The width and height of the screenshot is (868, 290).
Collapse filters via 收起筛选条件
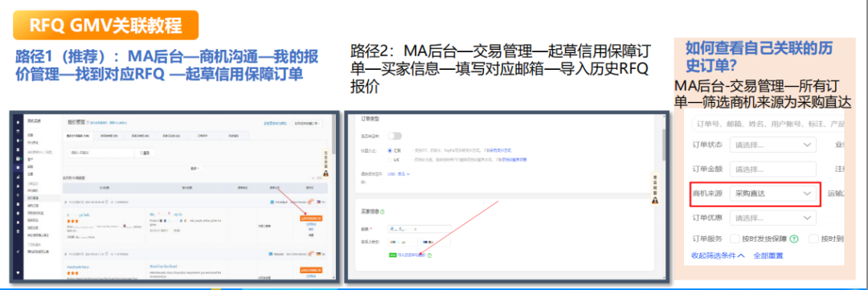pyautogui.click(x=718, y=255)
